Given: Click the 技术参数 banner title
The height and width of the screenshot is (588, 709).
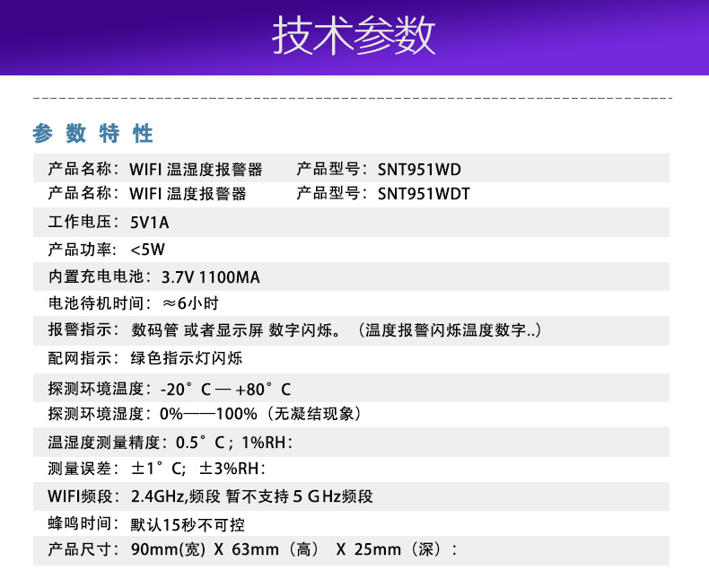Looking at the screenshot, I should pos(354,35).
